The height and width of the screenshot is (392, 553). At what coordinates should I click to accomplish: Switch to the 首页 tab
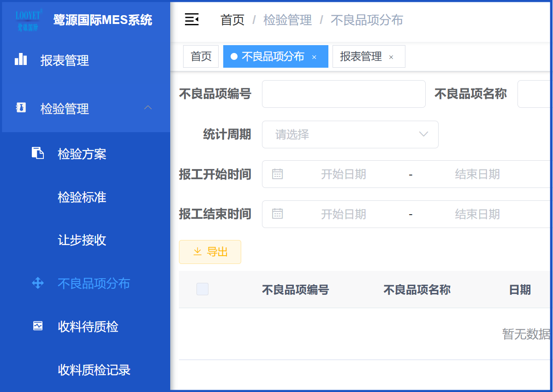coord(201,56)
